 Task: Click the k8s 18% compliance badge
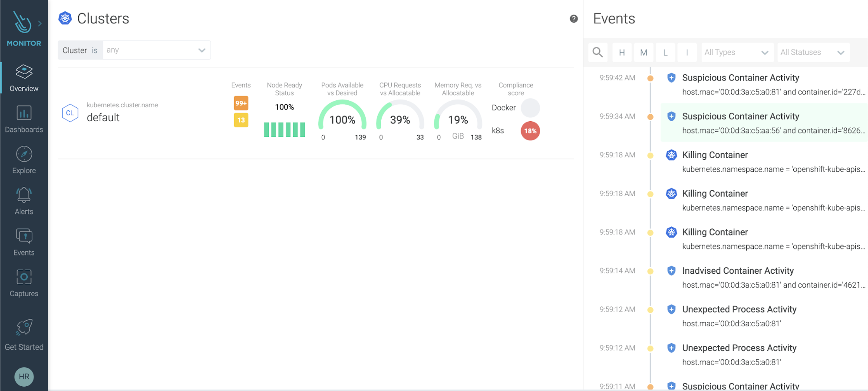tap(530, 131)
